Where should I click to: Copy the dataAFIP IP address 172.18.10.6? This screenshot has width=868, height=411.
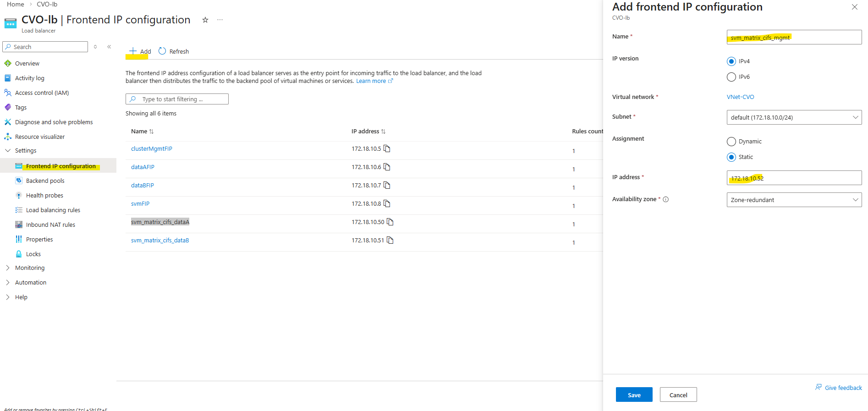387,167
